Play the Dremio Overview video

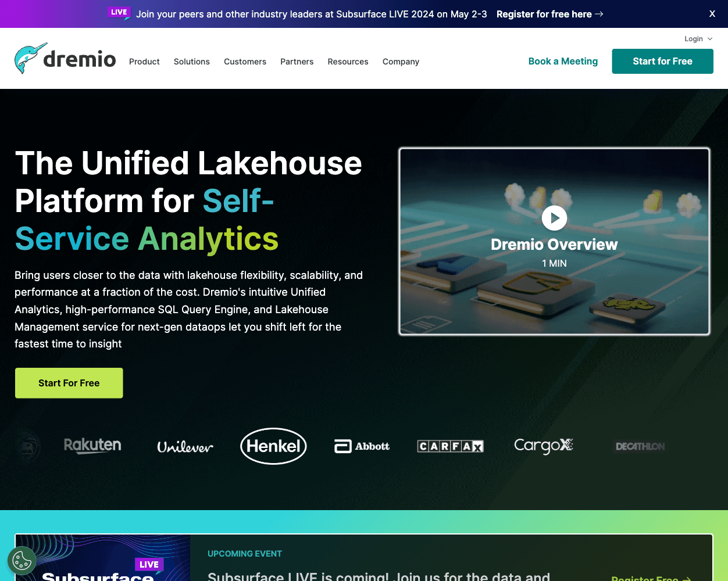[554, 218]
